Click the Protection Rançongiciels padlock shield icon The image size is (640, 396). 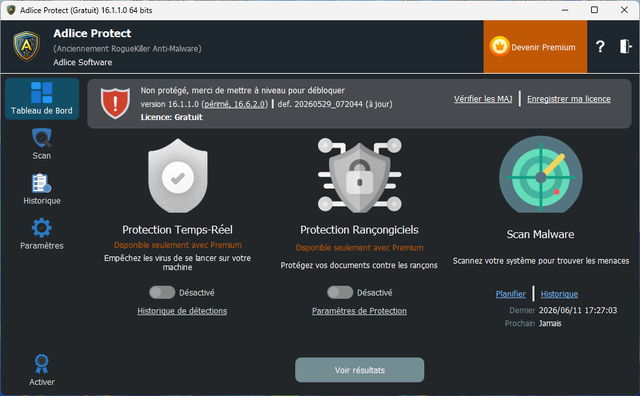tap(360, 175)
